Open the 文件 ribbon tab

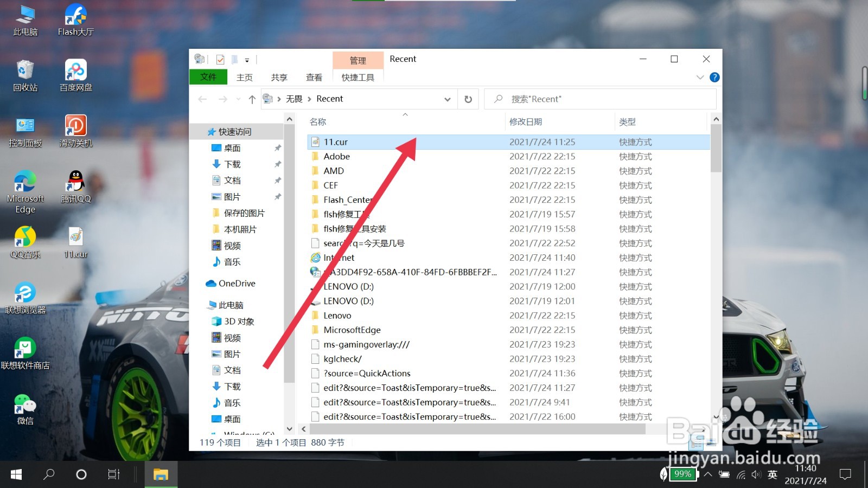coord(208,77)
